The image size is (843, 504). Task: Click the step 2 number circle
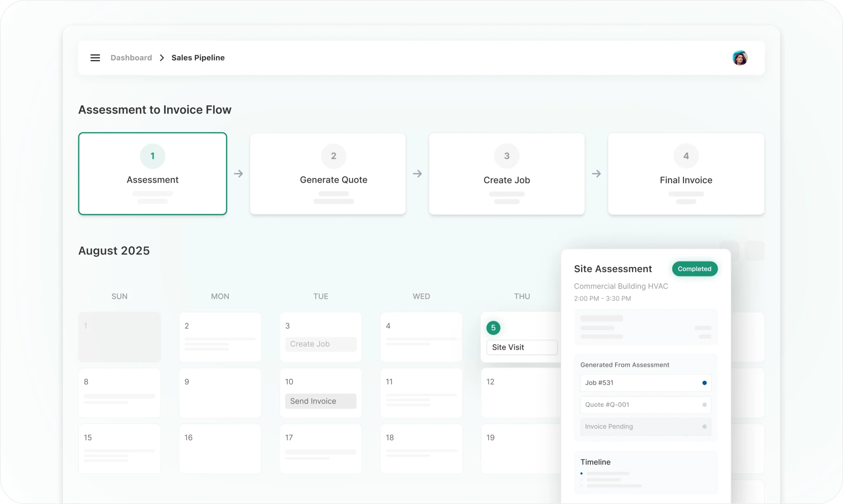tap(333, 156)
